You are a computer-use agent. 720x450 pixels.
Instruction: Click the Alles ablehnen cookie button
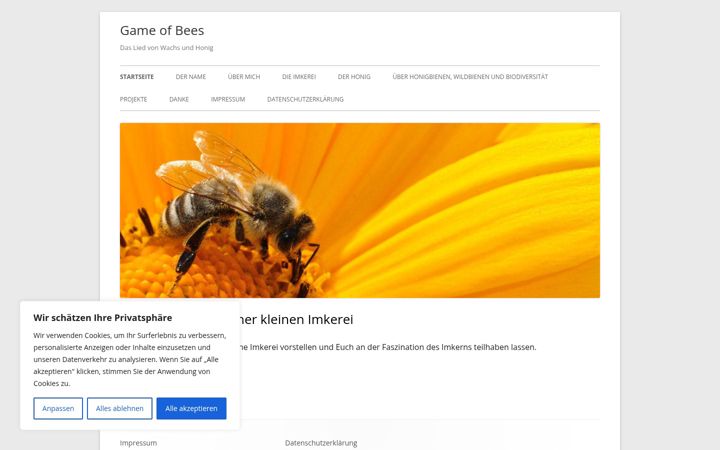119,408
